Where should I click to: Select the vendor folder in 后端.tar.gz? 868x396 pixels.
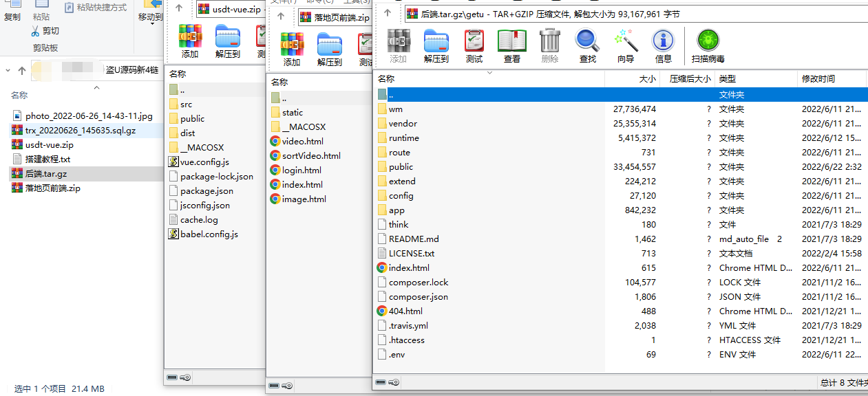coord(403,124)
